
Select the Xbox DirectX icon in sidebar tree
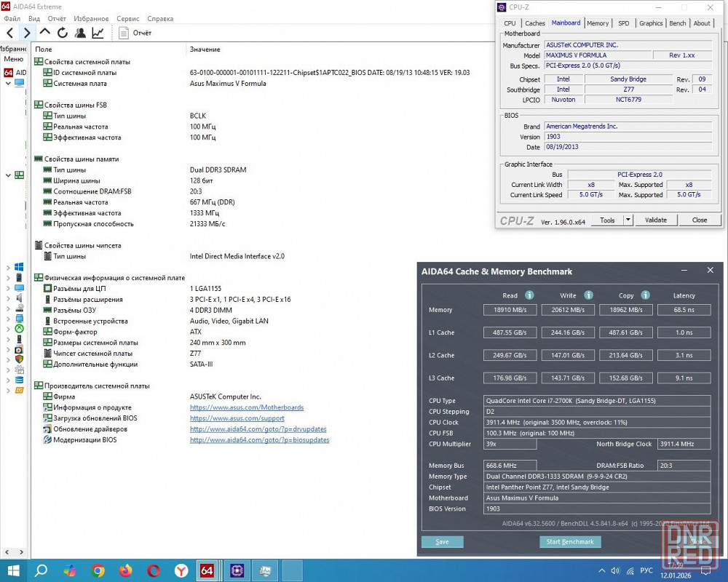click(19, 329)
